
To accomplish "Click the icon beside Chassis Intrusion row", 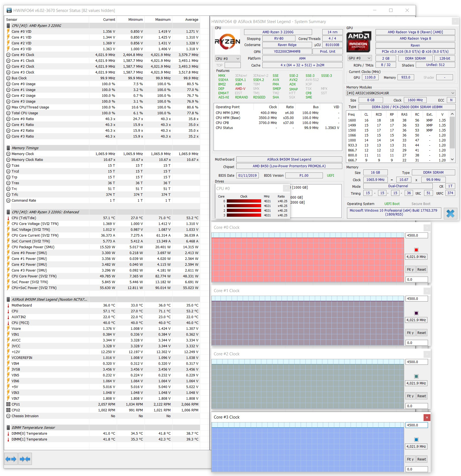I will pyautogui.click(x=8, y=416).
